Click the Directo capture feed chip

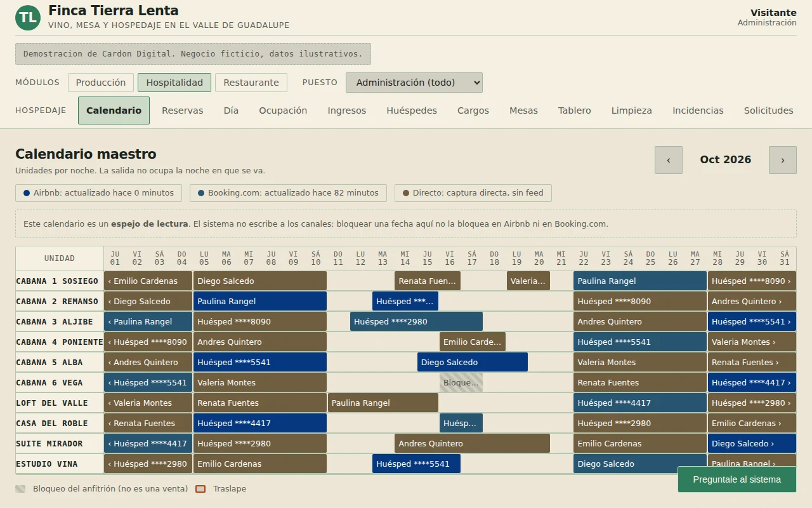pyautogui.click(x=473, y=193)
